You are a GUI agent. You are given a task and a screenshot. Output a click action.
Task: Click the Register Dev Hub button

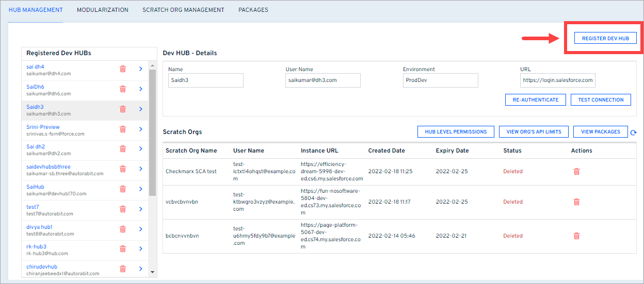click(605, 38)
